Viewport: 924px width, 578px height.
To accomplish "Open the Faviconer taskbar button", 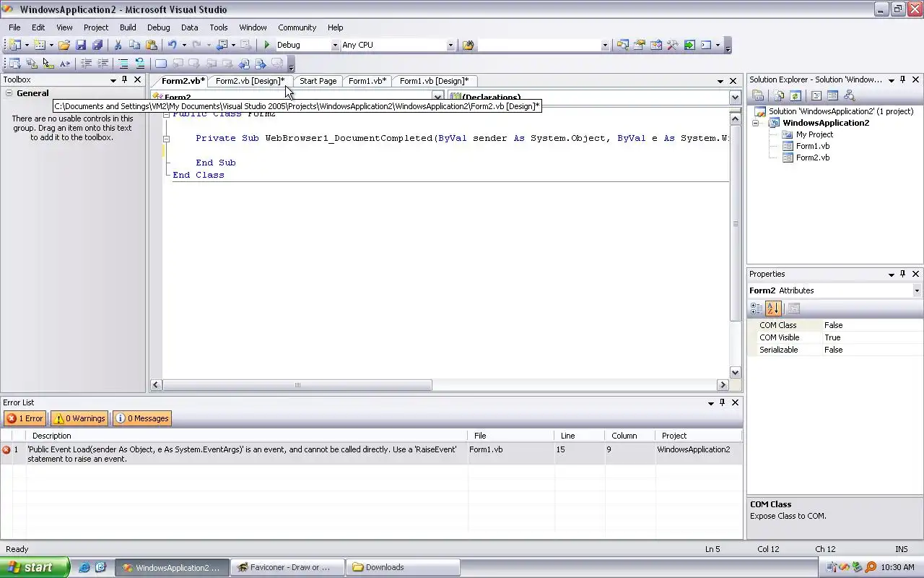I will [x=287, y=567].
